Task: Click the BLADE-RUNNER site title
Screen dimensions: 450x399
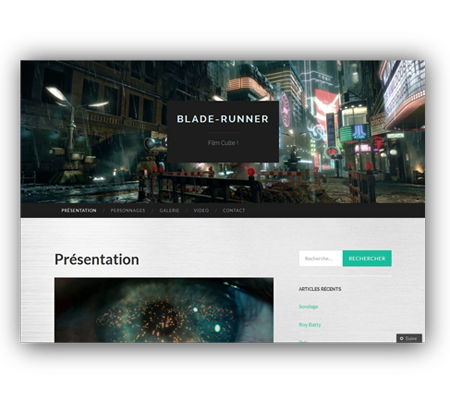Action: 223,119
